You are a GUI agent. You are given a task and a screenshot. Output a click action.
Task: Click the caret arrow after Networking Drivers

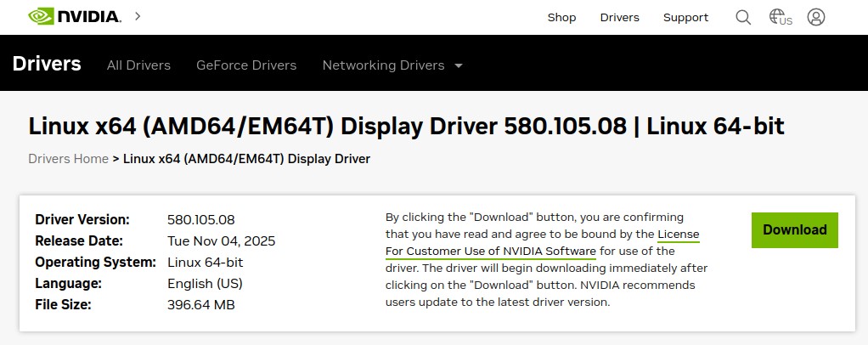[x=459, y=65]
